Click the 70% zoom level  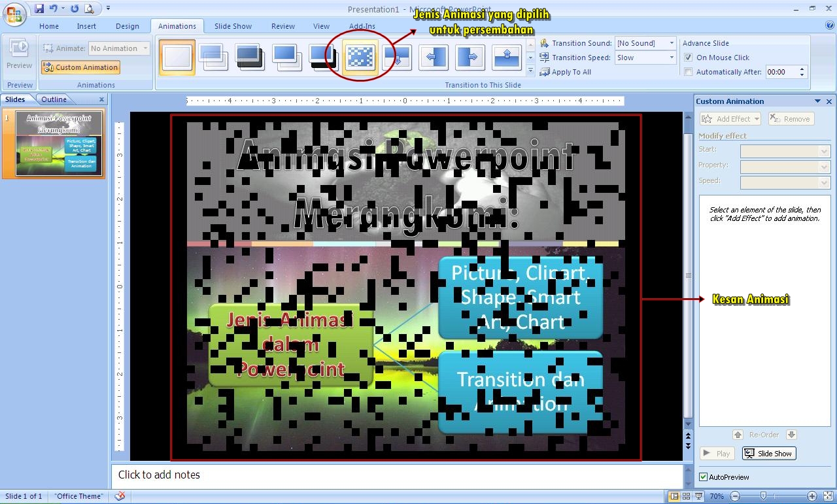click(717, 496)
